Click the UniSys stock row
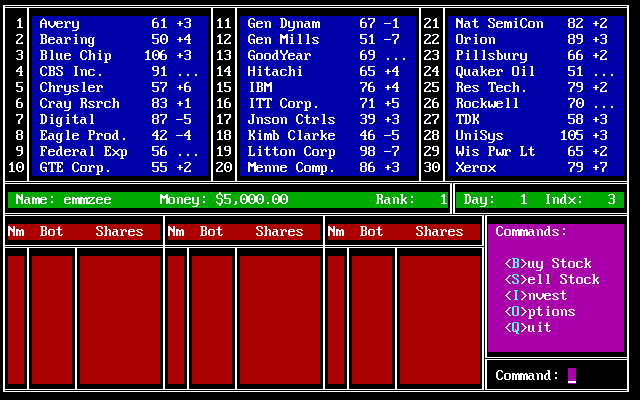The image size is (640, 400). tap(536, 135)
